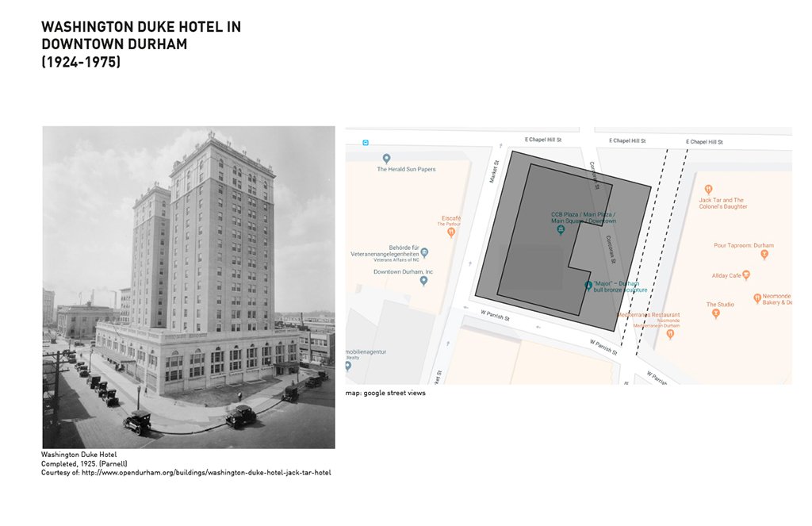This screenshot has height=526, width=812.
Task: Click the CCB Plaza landmark pin
Action: tap(561, 230)
